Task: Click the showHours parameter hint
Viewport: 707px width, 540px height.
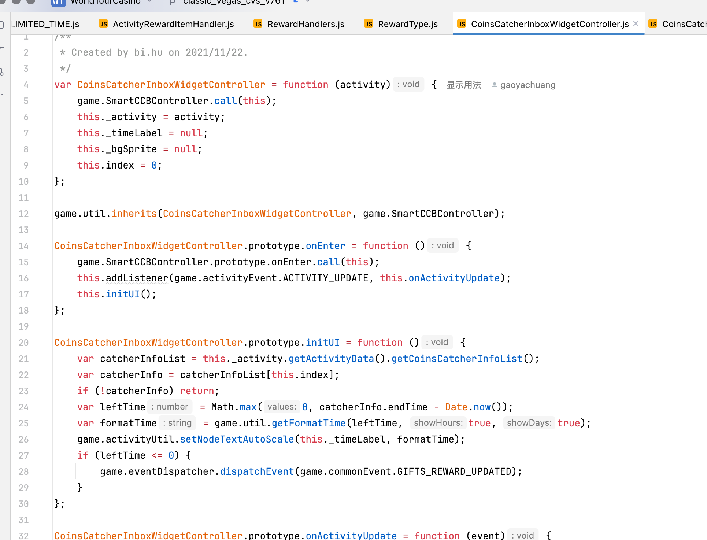Action: tap(439, 423)
